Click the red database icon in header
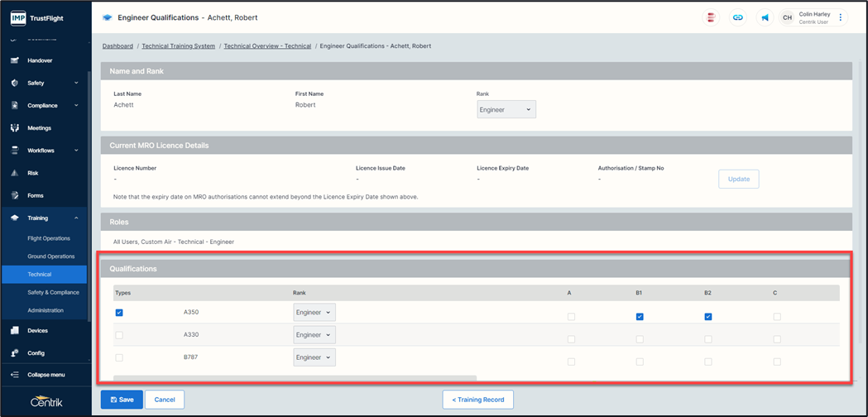Image resolution: width=868 pixels, height=417 pixels. 711,17
